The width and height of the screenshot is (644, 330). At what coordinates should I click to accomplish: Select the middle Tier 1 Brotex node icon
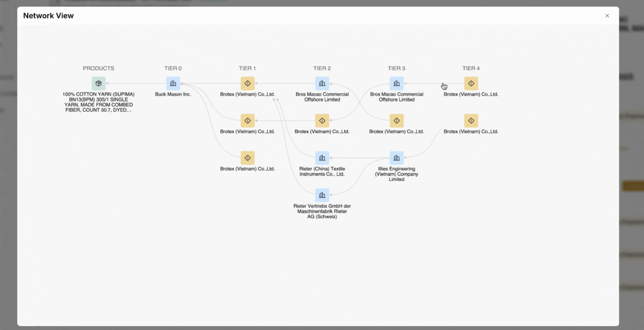pyautogui.click(x=248, y=121)
